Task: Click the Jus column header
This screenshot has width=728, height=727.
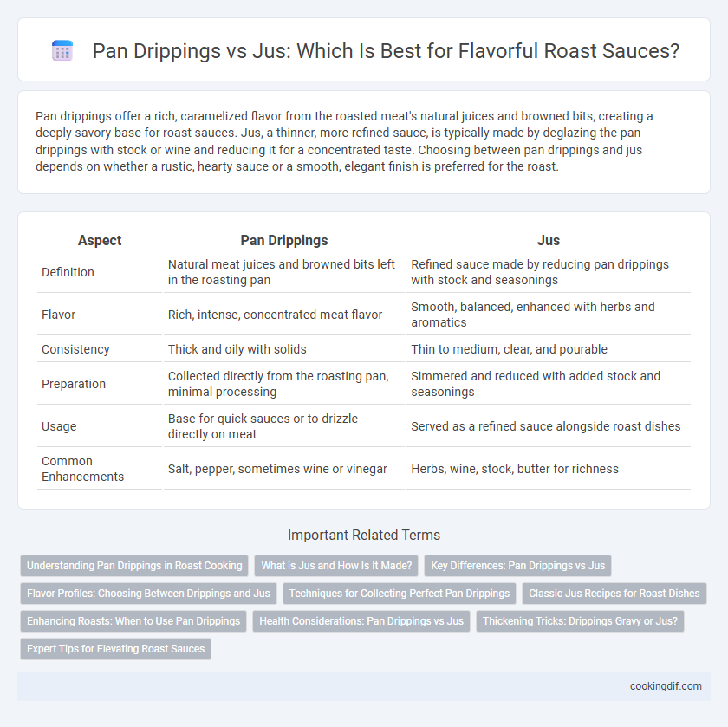Action: 549,240
